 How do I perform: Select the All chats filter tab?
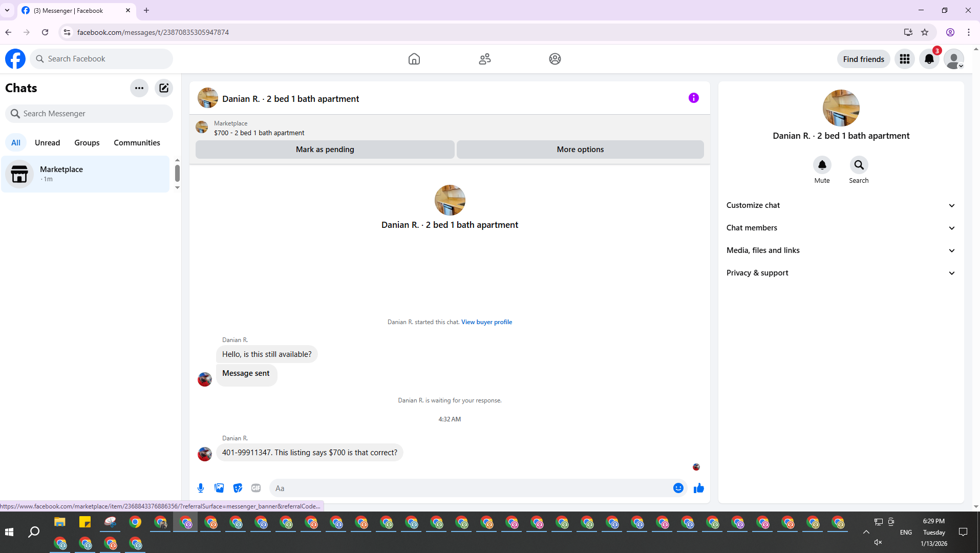tap(16, 143)
